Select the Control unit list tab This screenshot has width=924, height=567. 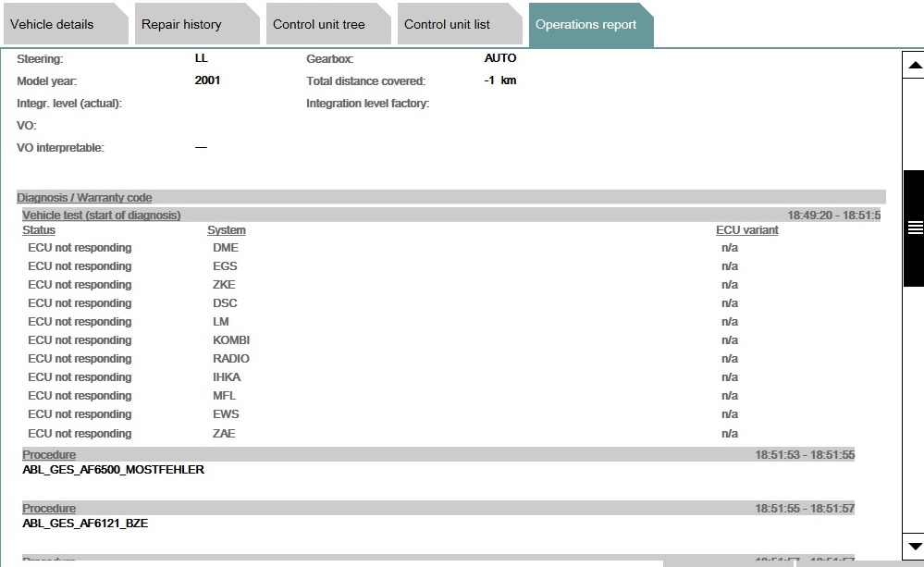click(x=448, y=25)
